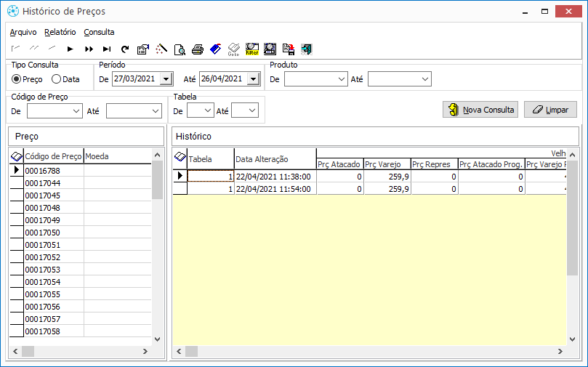The height and width of the screenshot is (367, 588).
Task: Jump to last record icon
Action: pos(107,49)
